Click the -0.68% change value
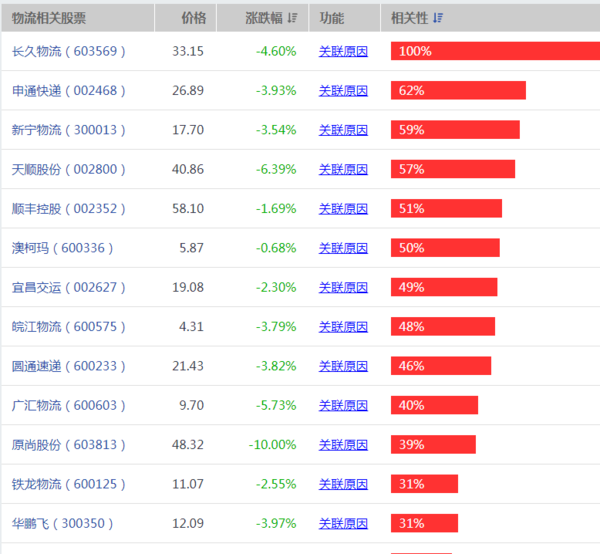The height and width of the screenshot is (554, 600). pyautogui.click(x=276, y=248)
